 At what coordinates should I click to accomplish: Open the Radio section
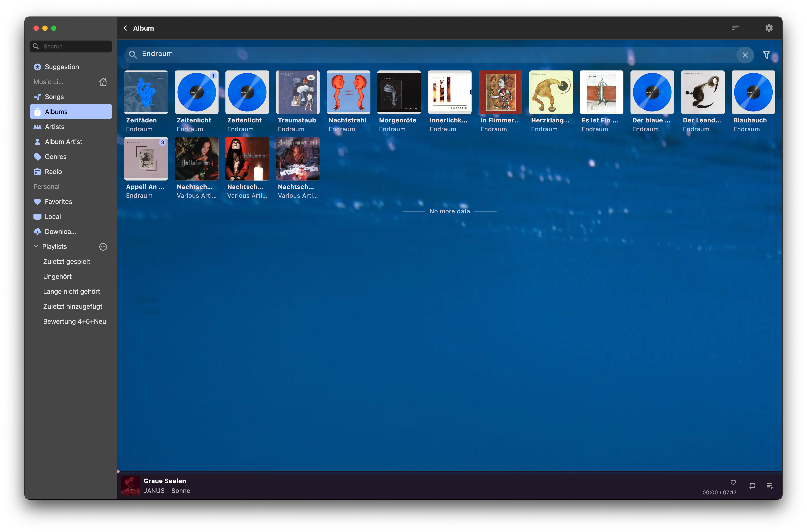click(53, 172)
